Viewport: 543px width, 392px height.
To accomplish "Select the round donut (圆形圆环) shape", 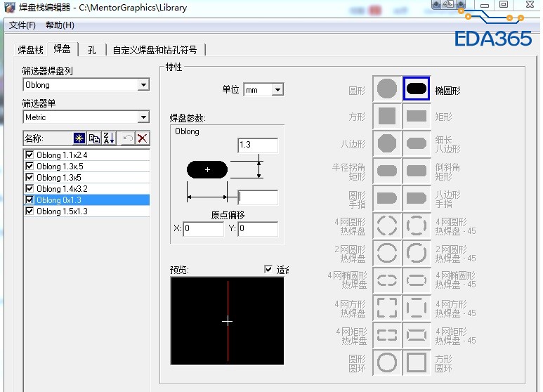I will [387, 362].
